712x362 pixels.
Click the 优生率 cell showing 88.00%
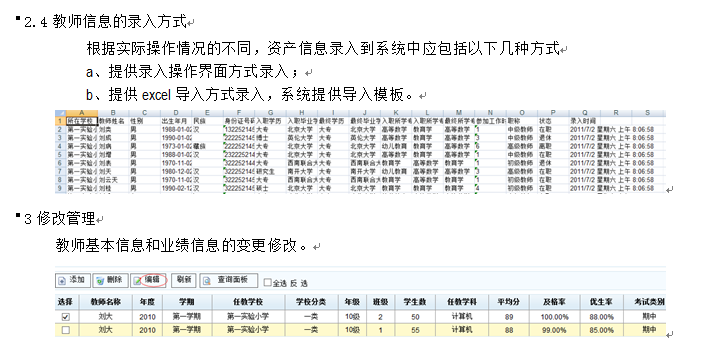pos(601,317)
